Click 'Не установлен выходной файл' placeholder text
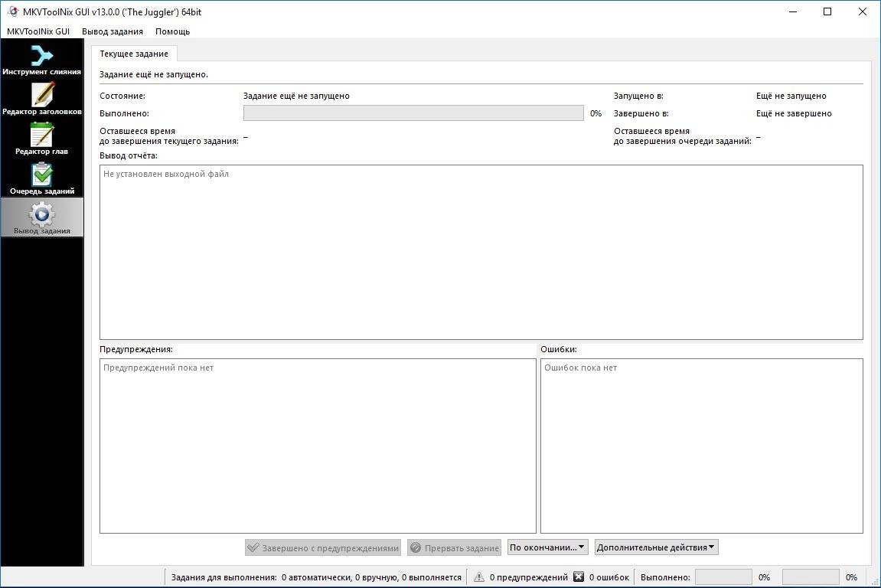 (x=166, y=175)
